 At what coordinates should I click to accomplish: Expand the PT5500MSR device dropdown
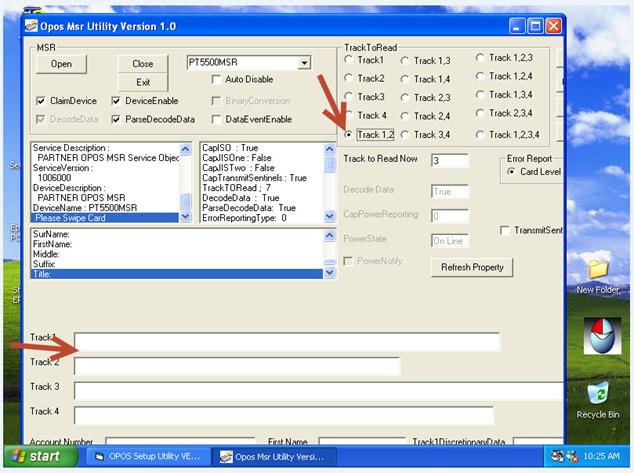click(304, 63)
